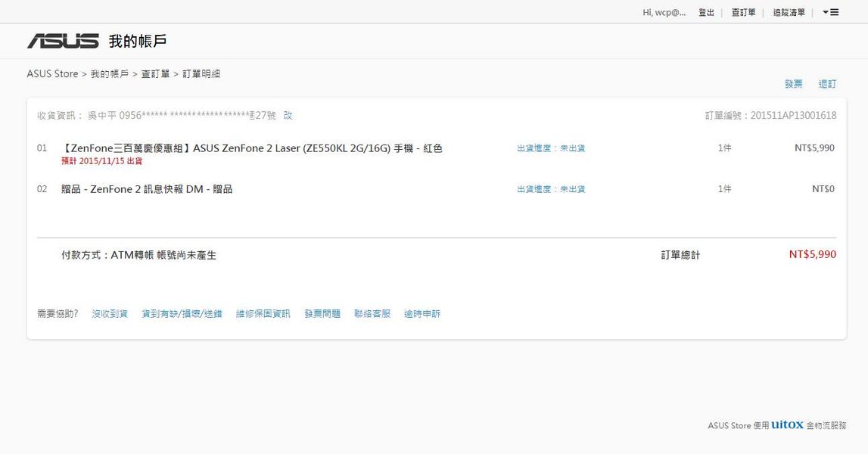The image size is (868, 454).
Task: Open 追蹤清單 wishlist in top bar
Action: click(789, 12)
